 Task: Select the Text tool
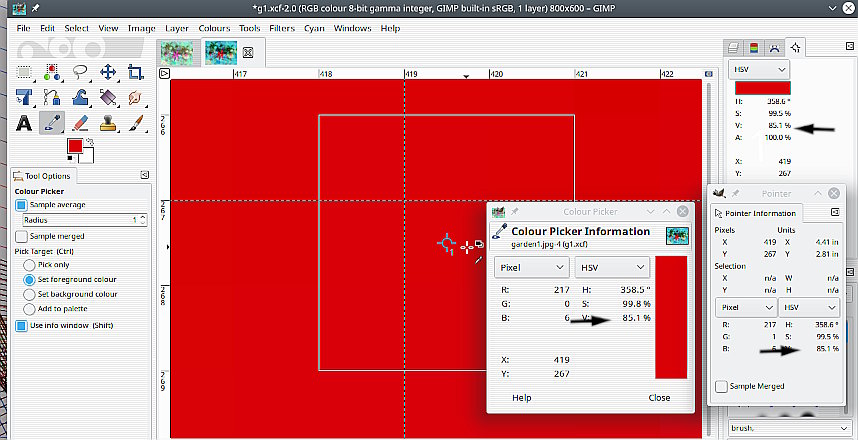(24, 123)
